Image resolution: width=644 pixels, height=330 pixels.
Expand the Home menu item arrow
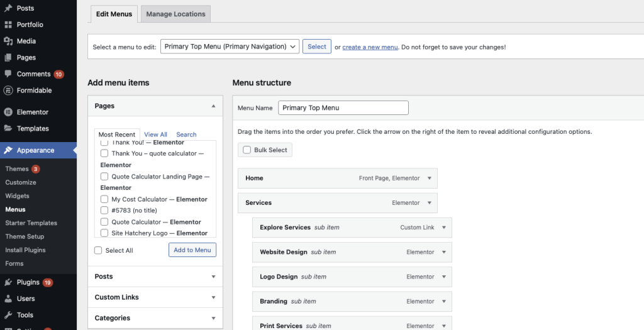coord(429,178)
